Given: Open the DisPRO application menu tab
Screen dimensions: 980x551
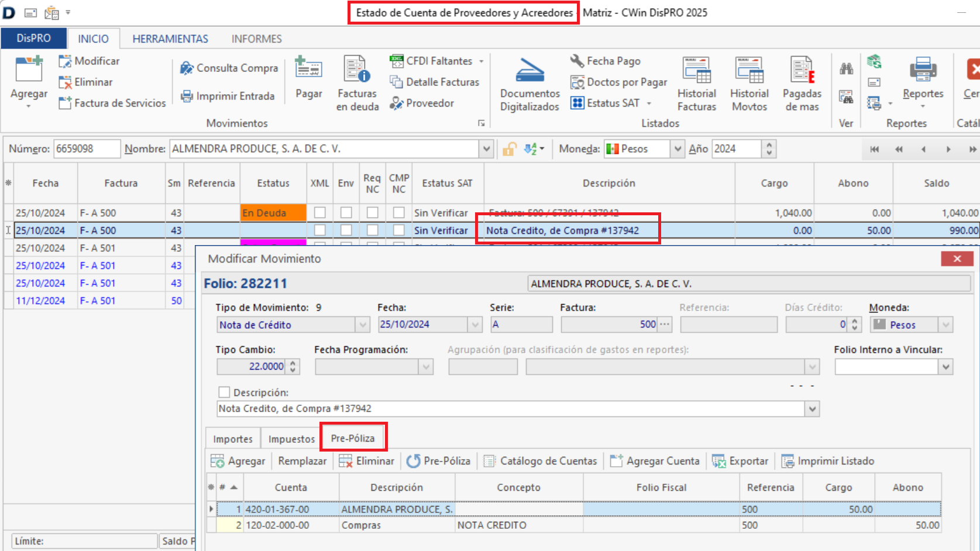Looking at the screenshot, I should (x=34, y=38).
